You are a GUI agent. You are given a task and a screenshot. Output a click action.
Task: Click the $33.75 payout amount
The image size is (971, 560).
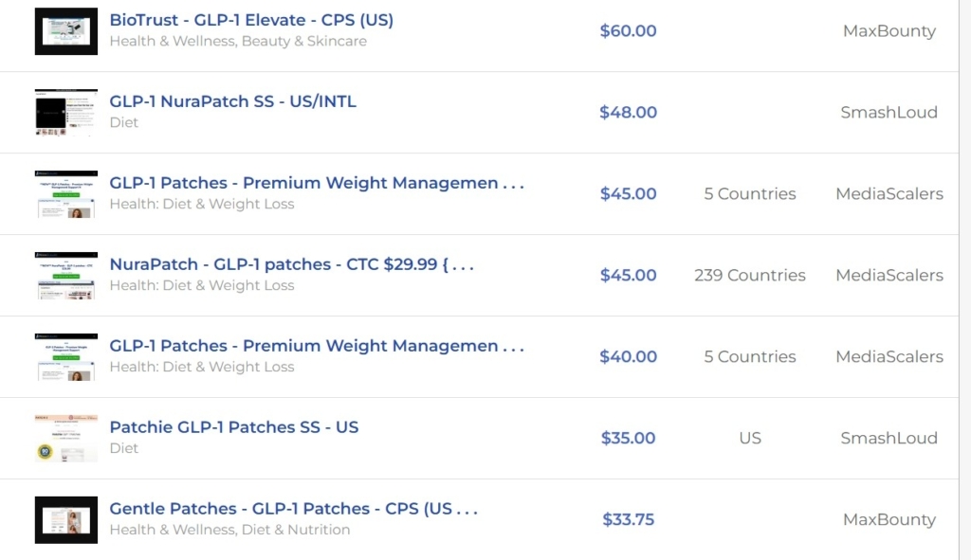click(x=628, y=520)
